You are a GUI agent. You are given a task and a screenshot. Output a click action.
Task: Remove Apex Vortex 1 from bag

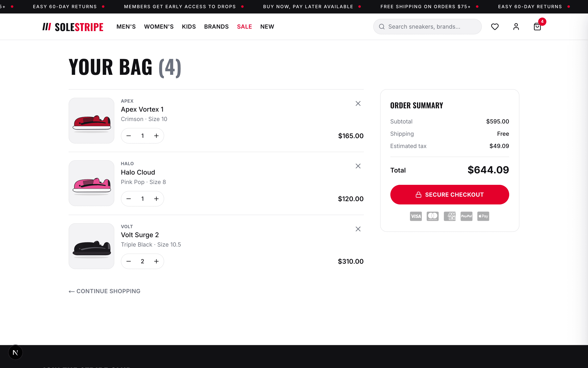pyautogui.click(x=358, y=103)
